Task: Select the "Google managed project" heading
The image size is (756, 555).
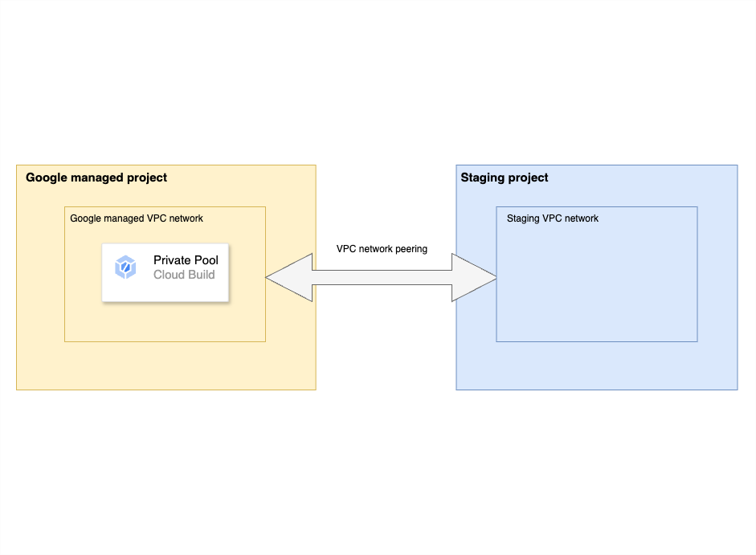Action: coord(96,178)
